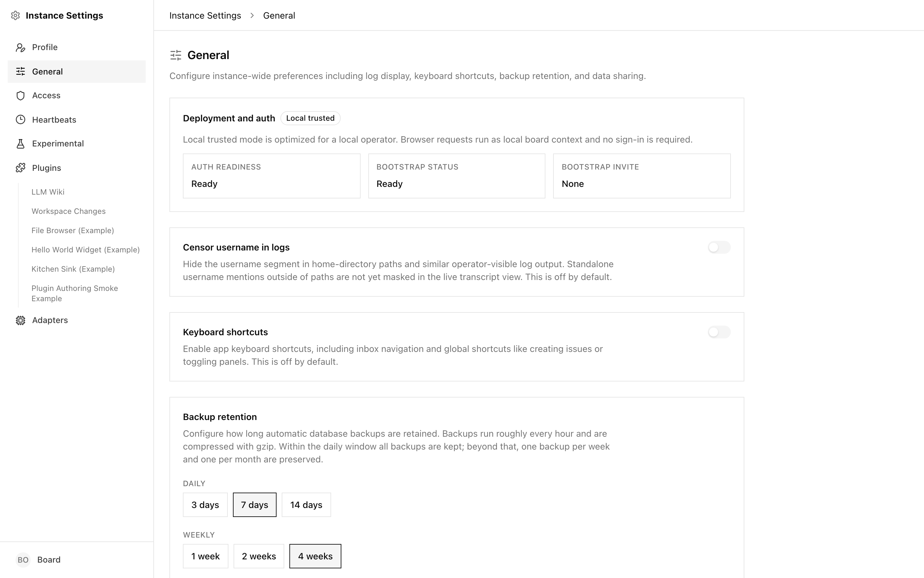The height and width of the screenshot is (578, 924).
Task: Click the breadcrumb chevron separator
Action: (x=252, y=16)
